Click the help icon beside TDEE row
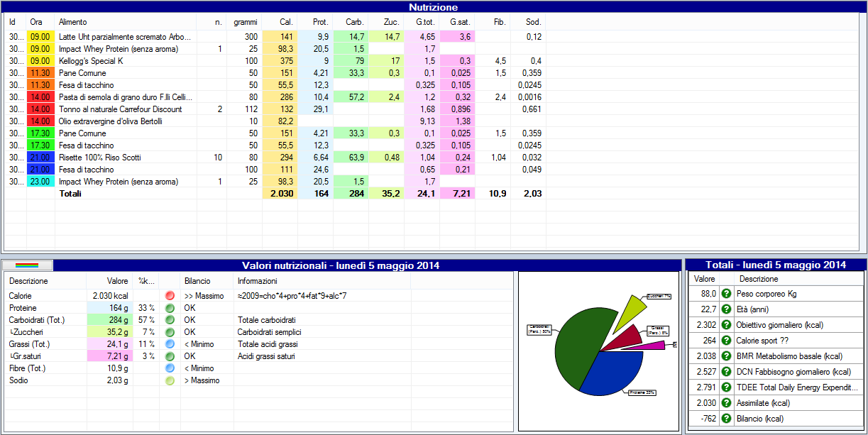The width and height of the screenshot is (868, 435). pos(726,387)
